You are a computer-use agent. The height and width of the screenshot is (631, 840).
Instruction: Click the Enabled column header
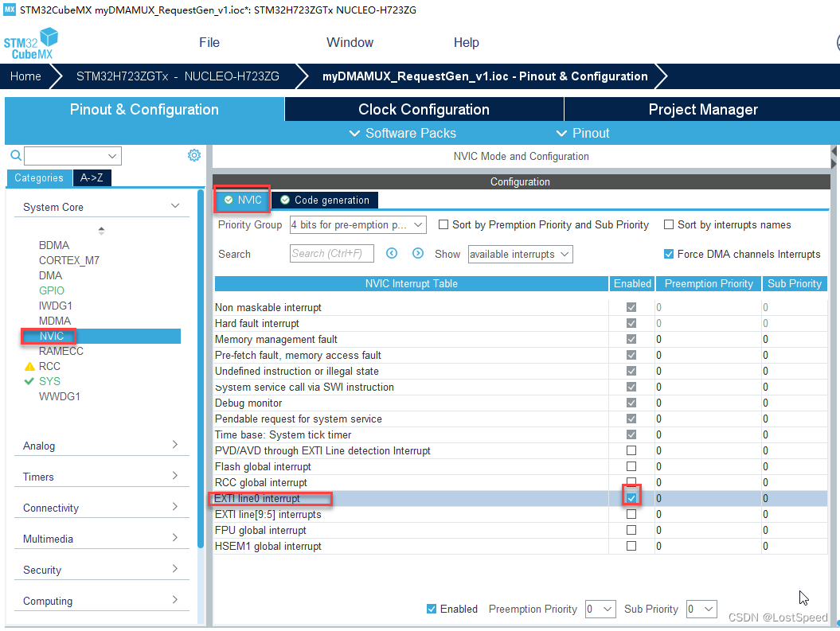[x=632, y=283]
